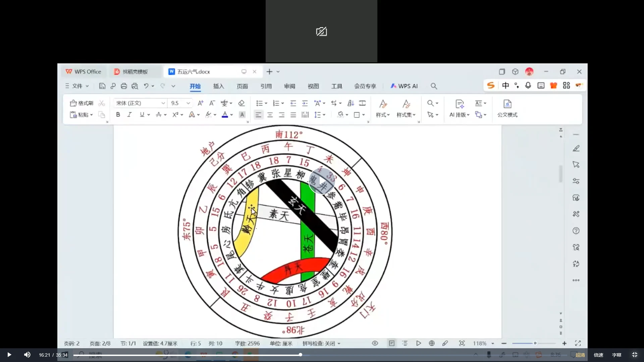Image resolution: width=644 pixels, height=362 pixels.
Task: Click the play button over the diagram
Action: pyautogui.click(x=322, y=181)
